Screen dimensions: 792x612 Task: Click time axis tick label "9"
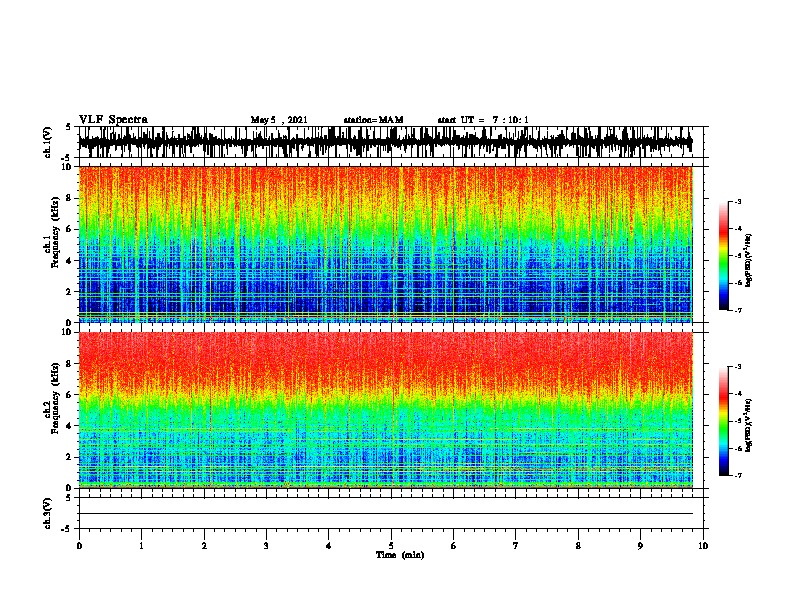click(640, 546)
